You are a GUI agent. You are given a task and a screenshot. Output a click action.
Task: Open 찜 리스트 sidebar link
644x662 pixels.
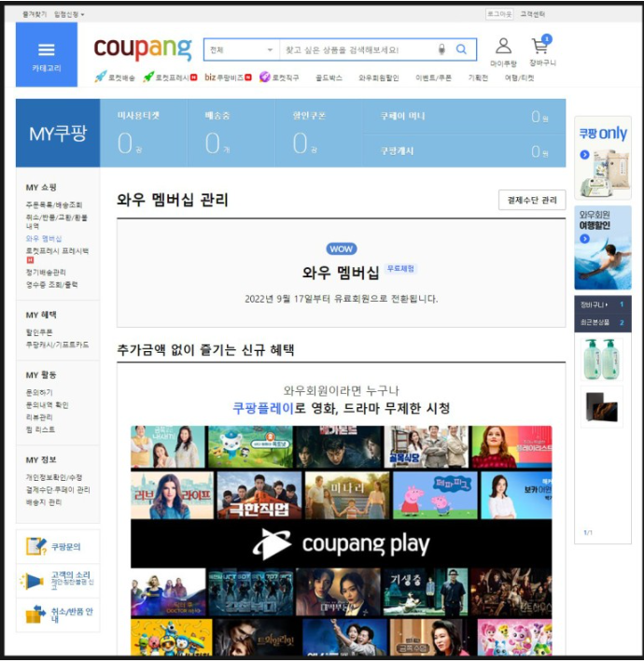pyautogui.click(x=40, y=430)
